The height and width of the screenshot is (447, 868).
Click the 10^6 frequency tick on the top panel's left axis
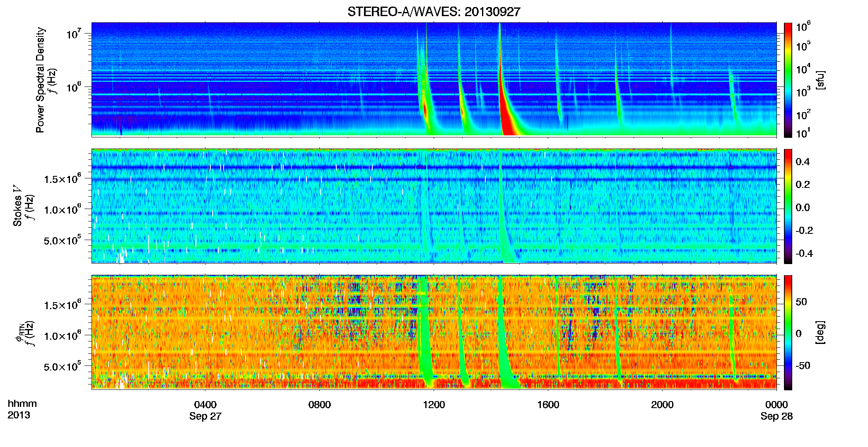[x=74, y=87]
